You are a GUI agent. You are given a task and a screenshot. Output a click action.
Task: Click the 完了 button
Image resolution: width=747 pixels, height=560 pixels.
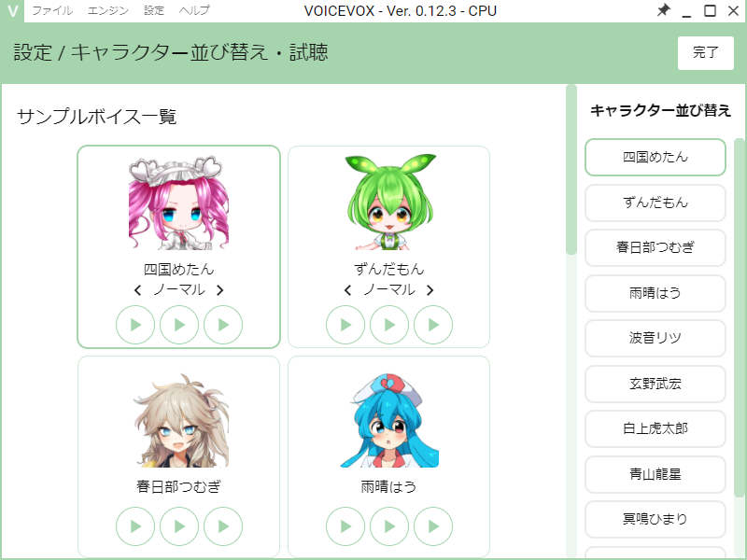(x=706, y=53)
